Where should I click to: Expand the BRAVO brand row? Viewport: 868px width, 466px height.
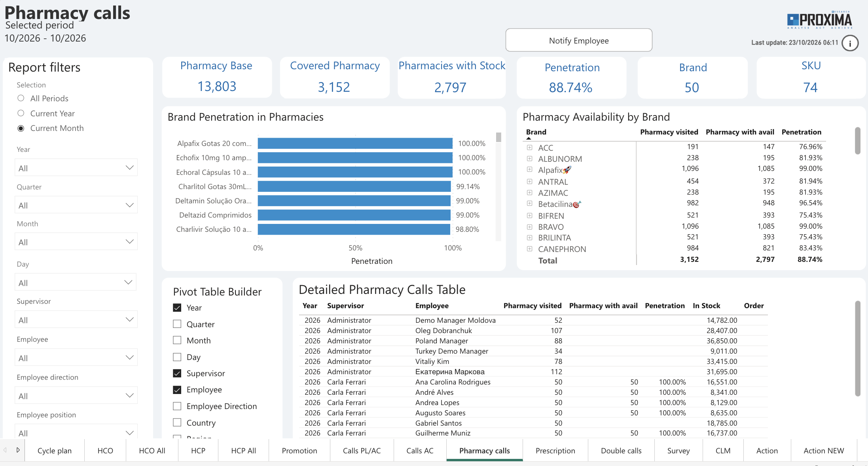point(529,227)
